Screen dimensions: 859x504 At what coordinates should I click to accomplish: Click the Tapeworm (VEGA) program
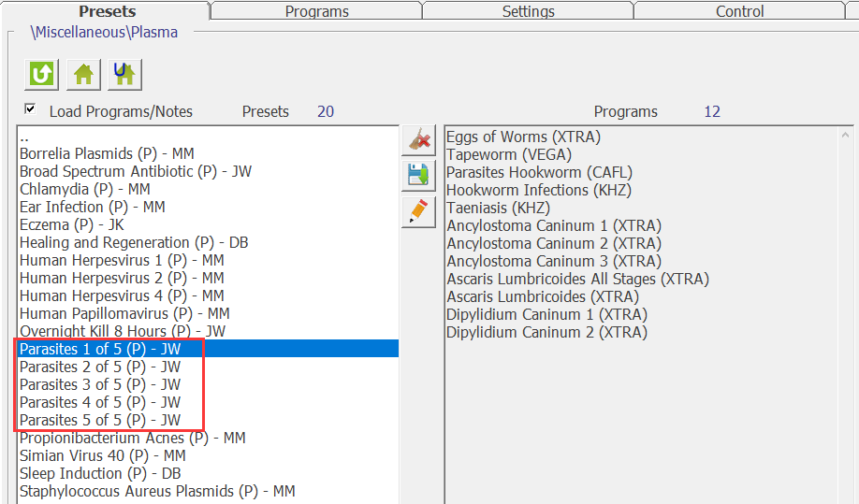(x=508, y=155)
